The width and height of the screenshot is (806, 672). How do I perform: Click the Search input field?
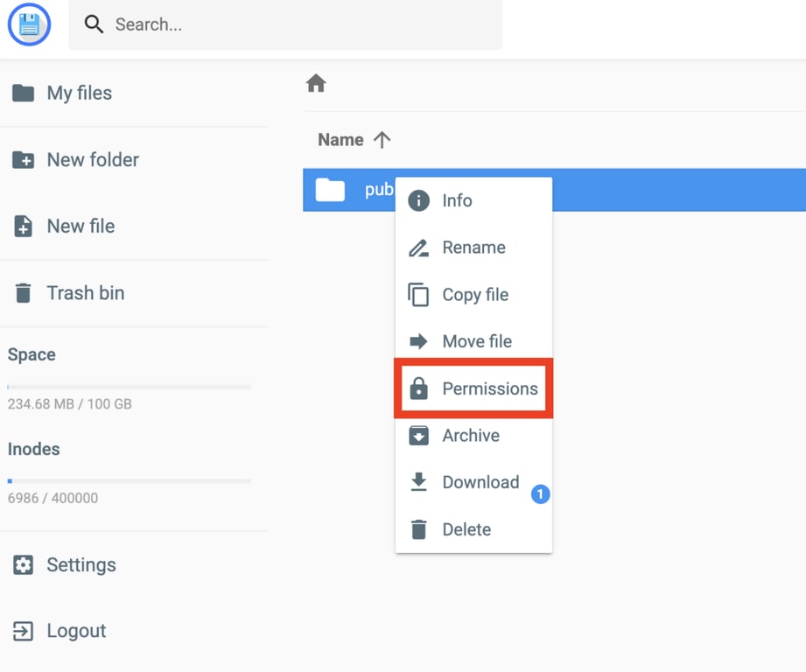click(263, 24)
